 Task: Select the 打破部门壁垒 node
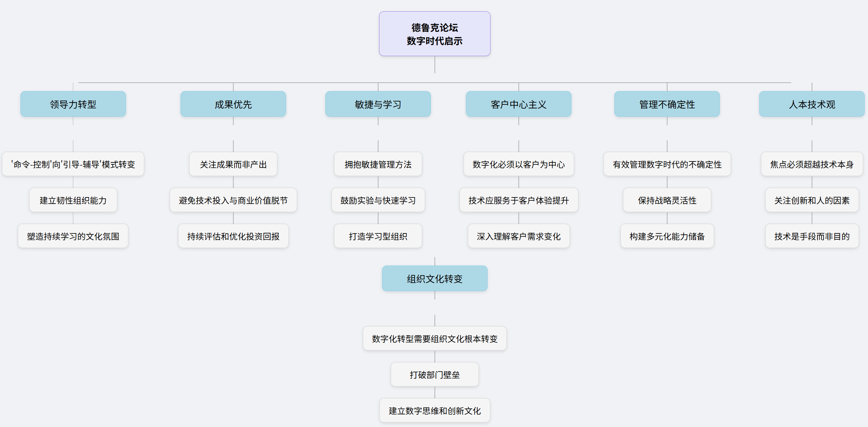click(x=434, y=374)
